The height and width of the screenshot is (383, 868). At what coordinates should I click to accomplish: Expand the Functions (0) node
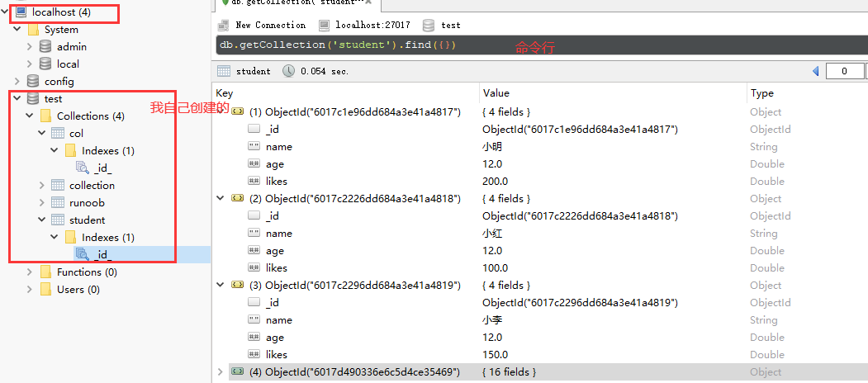30,272
